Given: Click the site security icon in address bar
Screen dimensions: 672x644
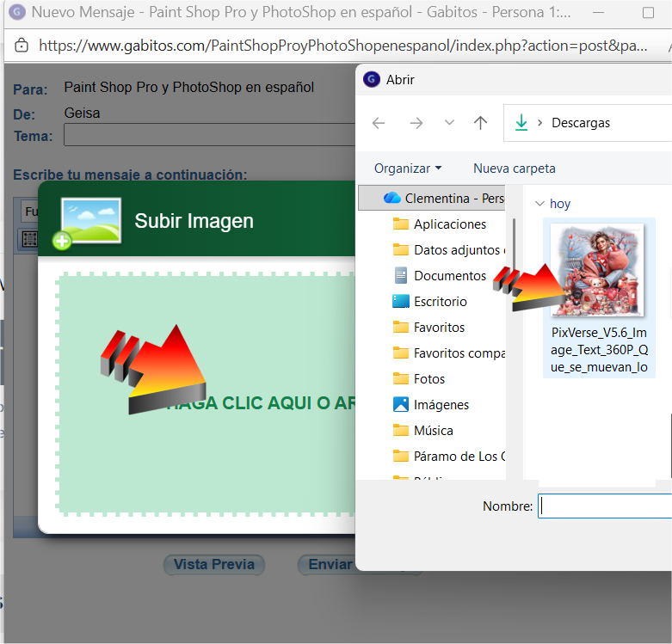Looking at the screenshot, I should 22,45.
